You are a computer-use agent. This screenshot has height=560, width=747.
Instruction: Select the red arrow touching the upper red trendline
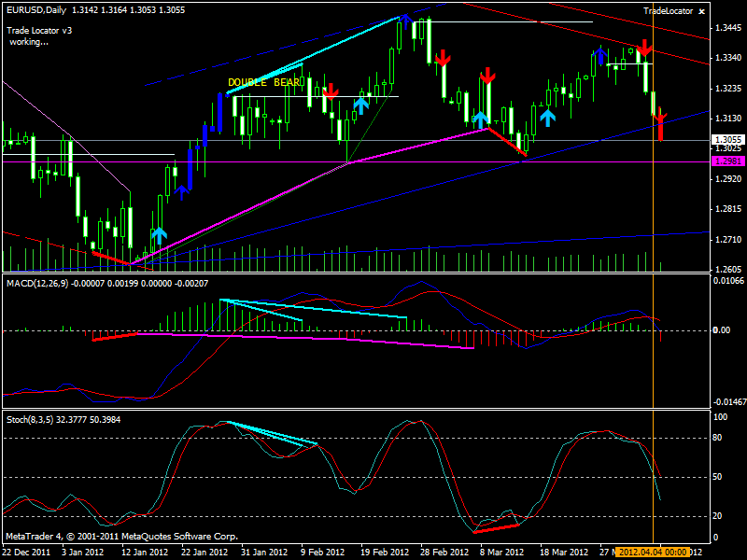644,49
